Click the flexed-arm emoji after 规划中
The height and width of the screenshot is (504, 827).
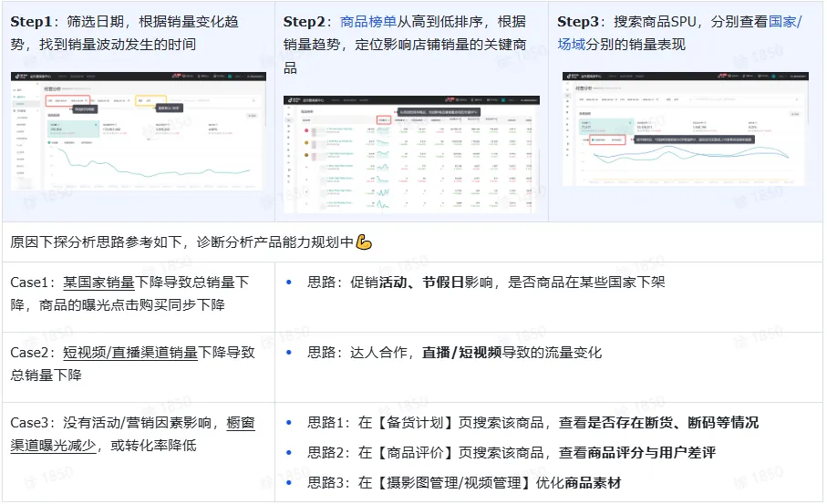point(364,242)
